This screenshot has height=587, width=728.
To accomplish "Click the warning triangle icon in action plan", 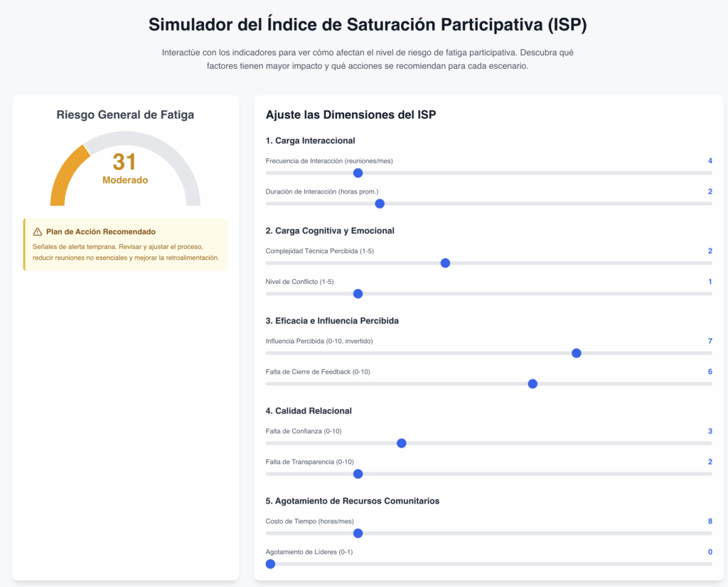I will coord(38,232).
